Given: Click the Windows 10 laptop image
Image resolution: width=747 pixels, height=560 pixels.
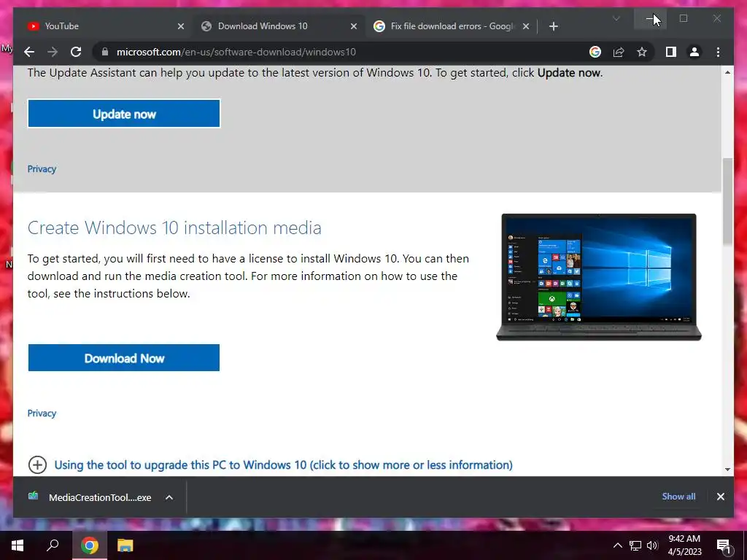Looking at the screenshot, I should [x=599, y=276].
